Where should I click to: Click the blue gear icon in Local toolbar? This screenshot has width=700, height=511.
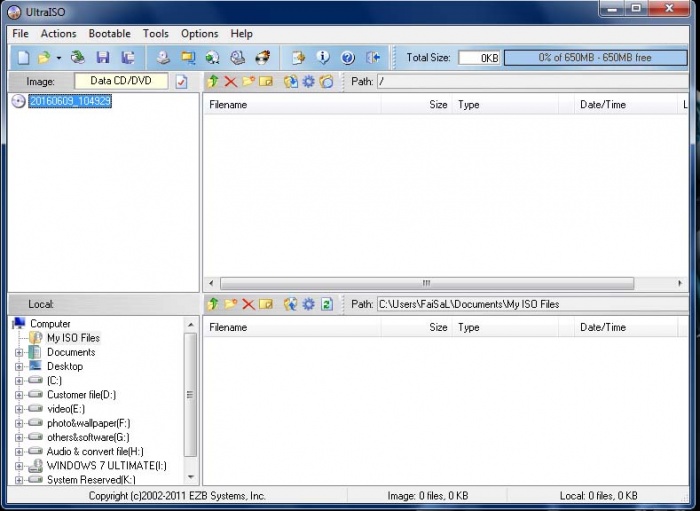(308, 304)
